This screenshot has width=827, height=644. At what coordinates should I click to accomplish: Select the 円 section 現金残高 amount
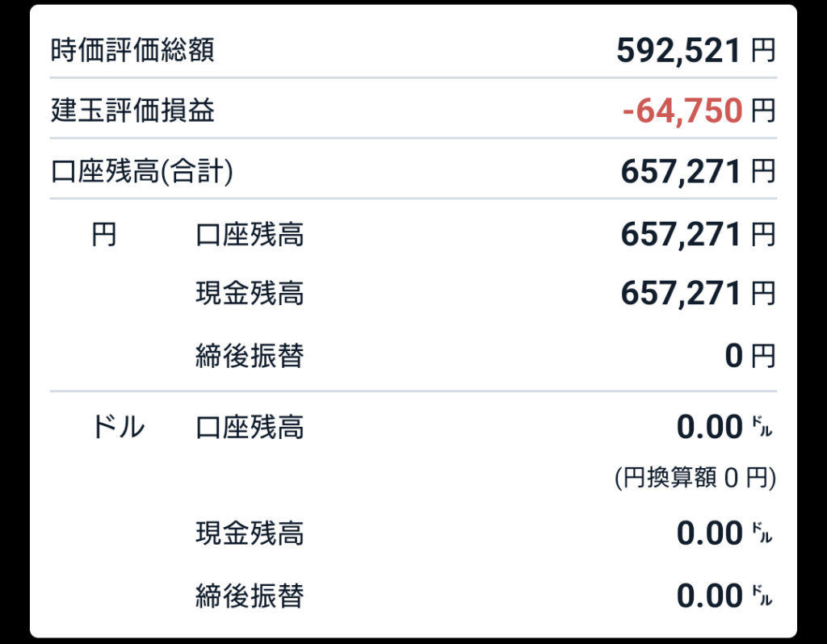(x=697, y=294)
